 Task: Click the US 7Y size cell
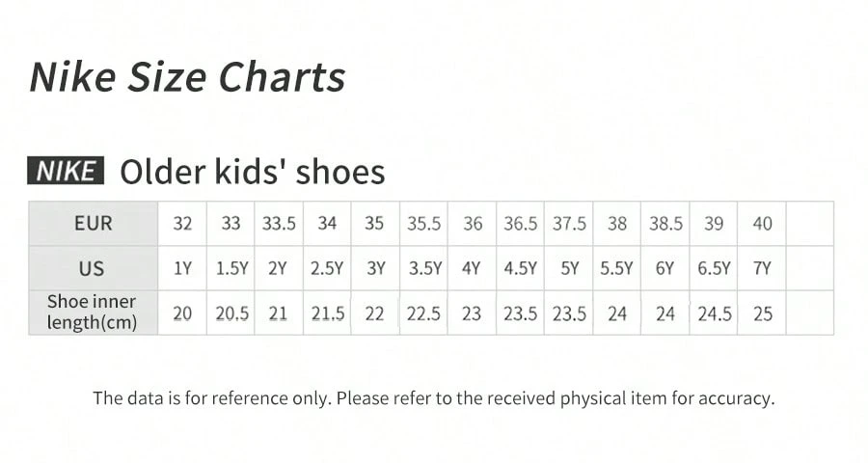click(762, 268)
